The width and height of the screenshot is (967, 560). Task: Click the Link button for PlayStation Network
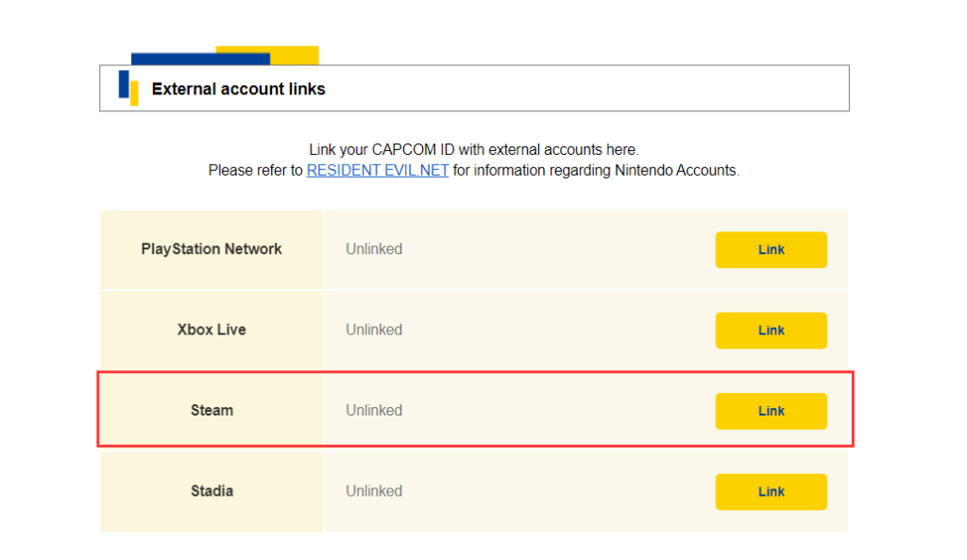click(x=771, y=249)
